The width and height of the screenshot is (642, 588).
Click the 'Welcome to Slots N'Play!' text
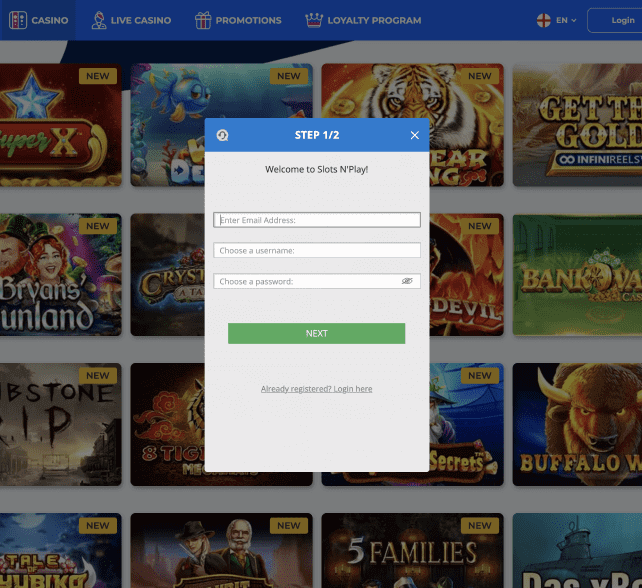tap(316, 169)
